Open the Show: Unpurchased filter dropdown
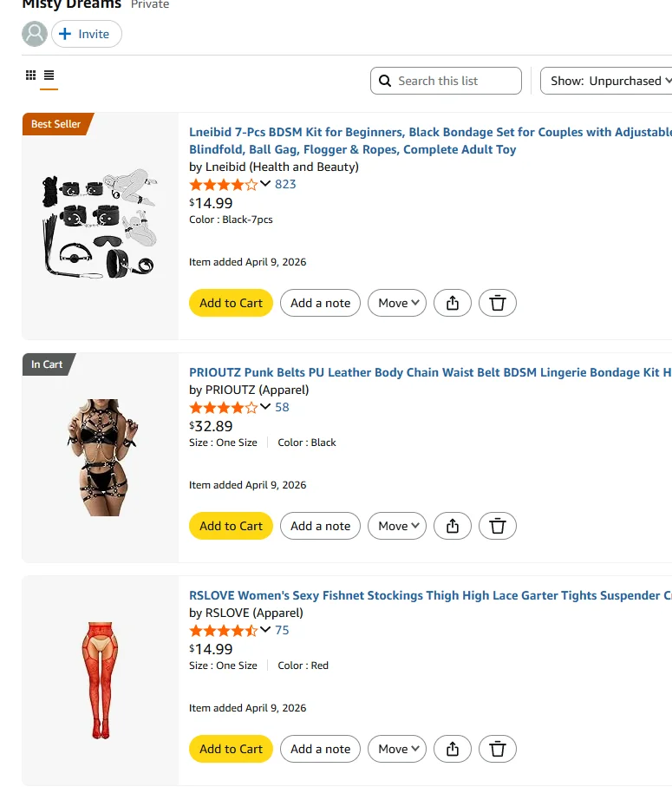This screenshot has width=672, height=787. click(x=607, y=81)
